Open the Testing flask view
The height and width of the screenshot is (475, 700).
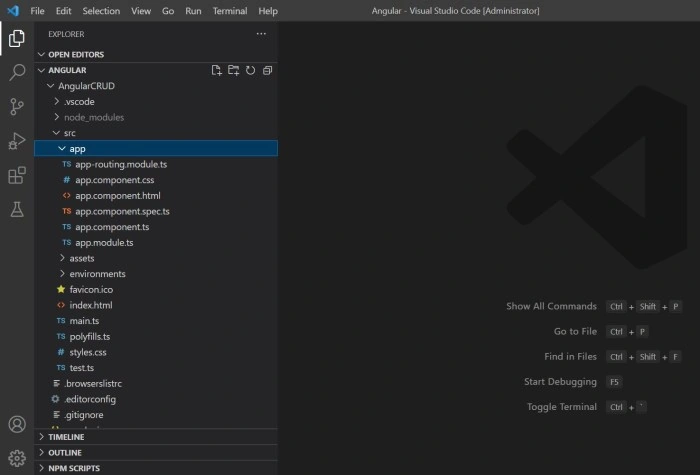[x=17, y=209]
